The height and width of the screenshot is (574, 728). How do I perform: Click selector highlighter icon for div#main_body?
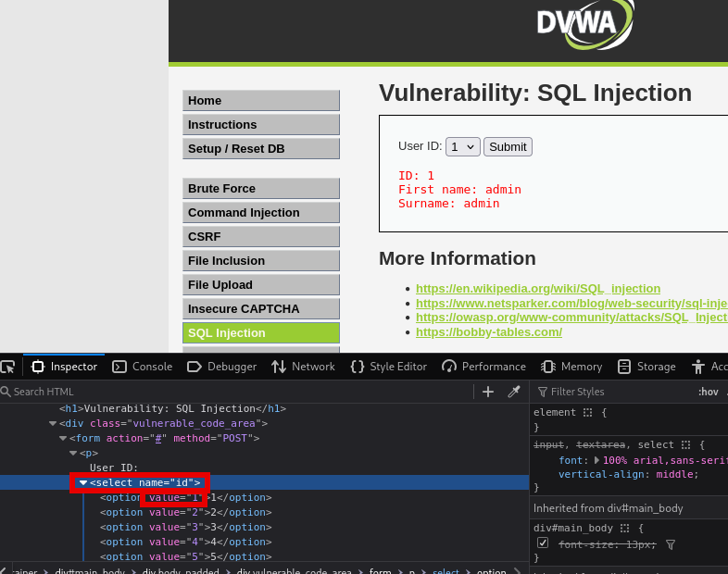pyautogui.click(x=625, y=528)
